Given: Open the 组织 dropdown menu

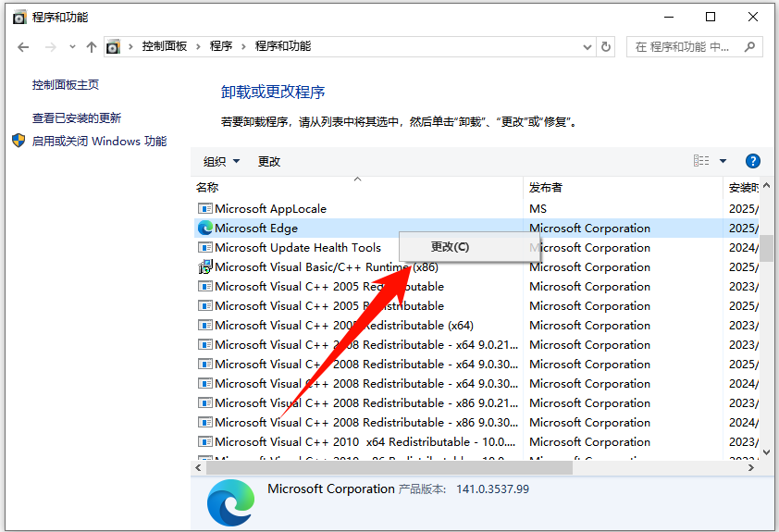Looking at the screenshot, I should (221, 161).
